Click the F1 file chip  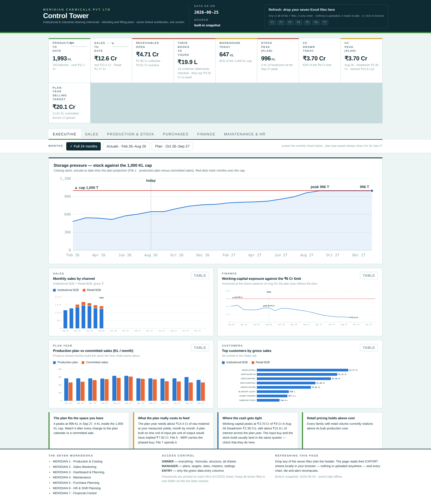[x=272, y=22]
